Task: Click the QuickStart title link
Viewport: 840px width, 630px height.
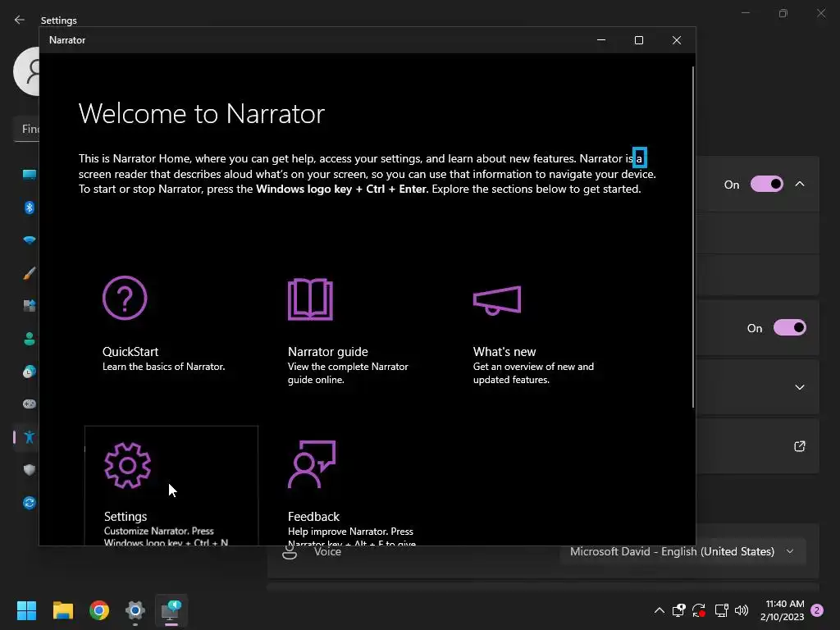Action: [x=130, y=352]
